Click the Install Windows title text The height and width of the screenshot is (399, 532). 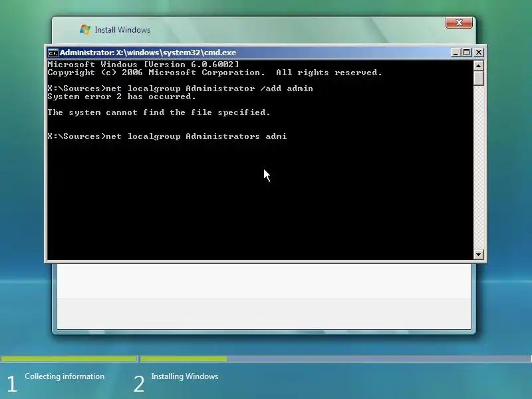[122, 30]
